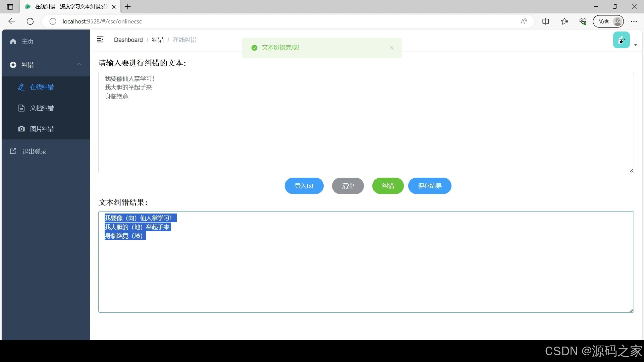Open the avatar dropdown arrow

[636, 45]
